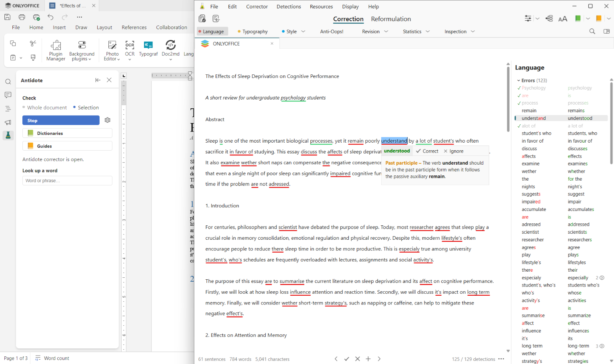Open the Headings navigation sidebar icon
This screenshot has width=614, height=364.
[8, 109]
